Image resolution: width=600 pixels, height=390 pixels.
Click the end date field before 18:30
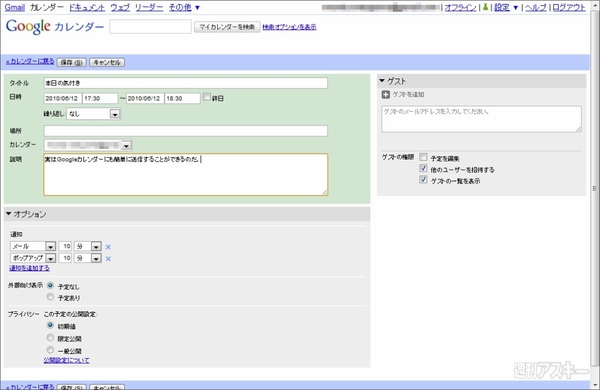(x=145, y=98)
